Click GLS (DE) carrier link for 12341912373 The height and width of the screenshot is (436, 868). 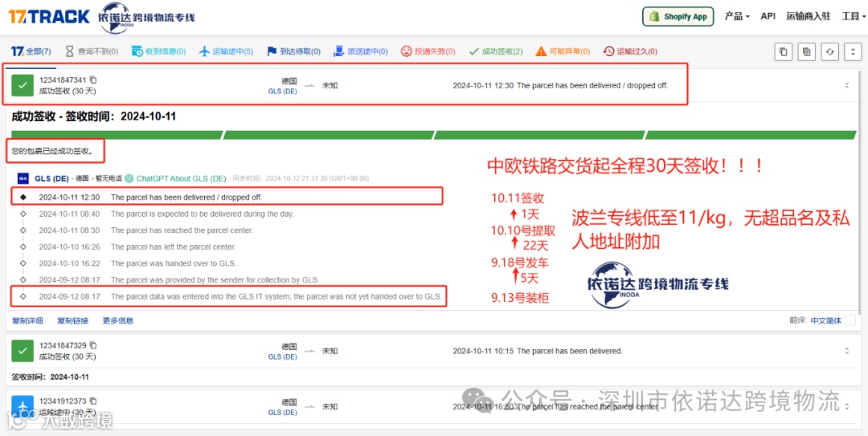282,412
